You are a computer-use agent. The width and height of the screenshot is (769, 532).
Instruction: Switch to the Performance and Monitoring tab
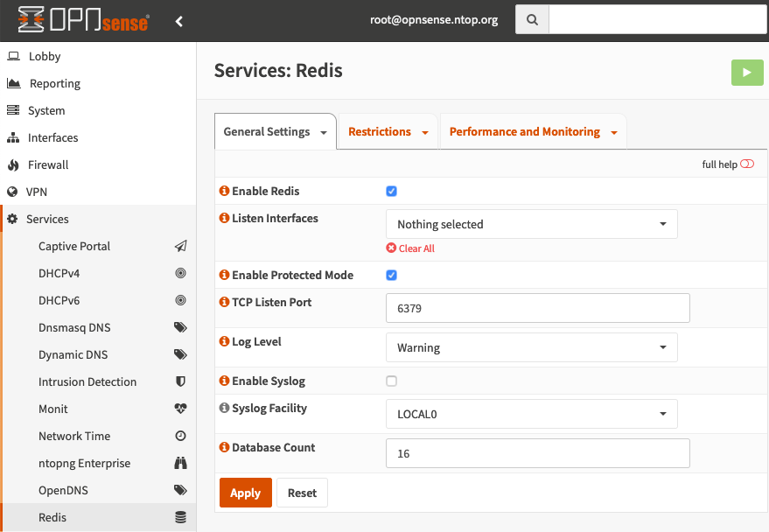click(x=525, y=131)
